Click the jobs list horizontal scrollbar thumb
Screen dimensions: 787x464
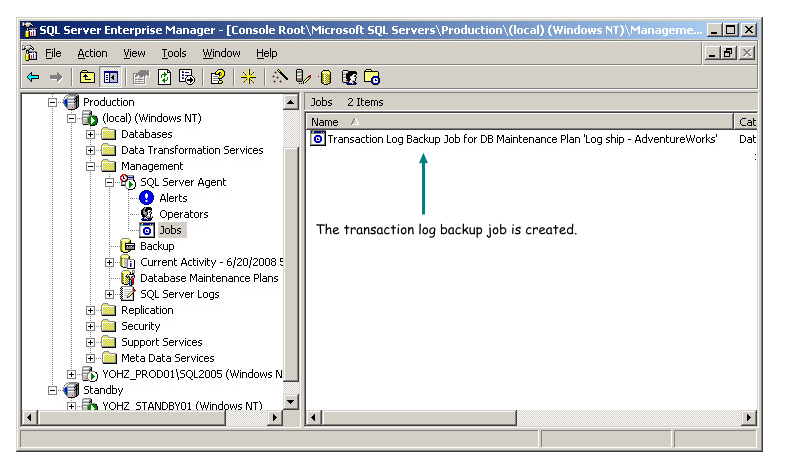pos(419,417)
